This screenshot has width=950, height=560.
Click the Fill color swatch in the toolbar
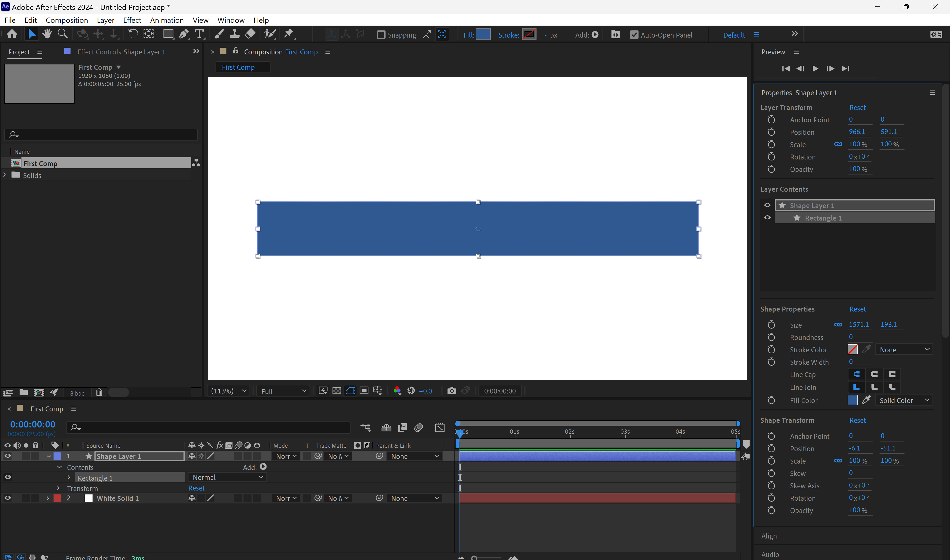(484, 34)
